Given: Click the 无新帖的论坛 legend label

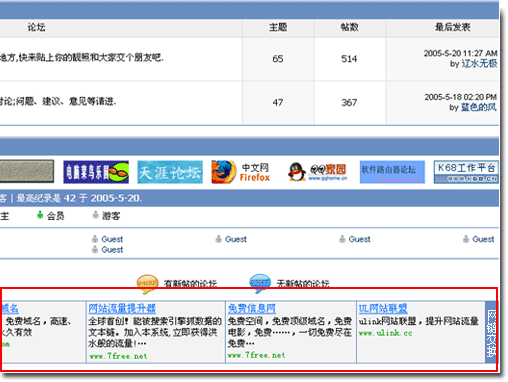Looking at the screenshot, I should [303, 284].
